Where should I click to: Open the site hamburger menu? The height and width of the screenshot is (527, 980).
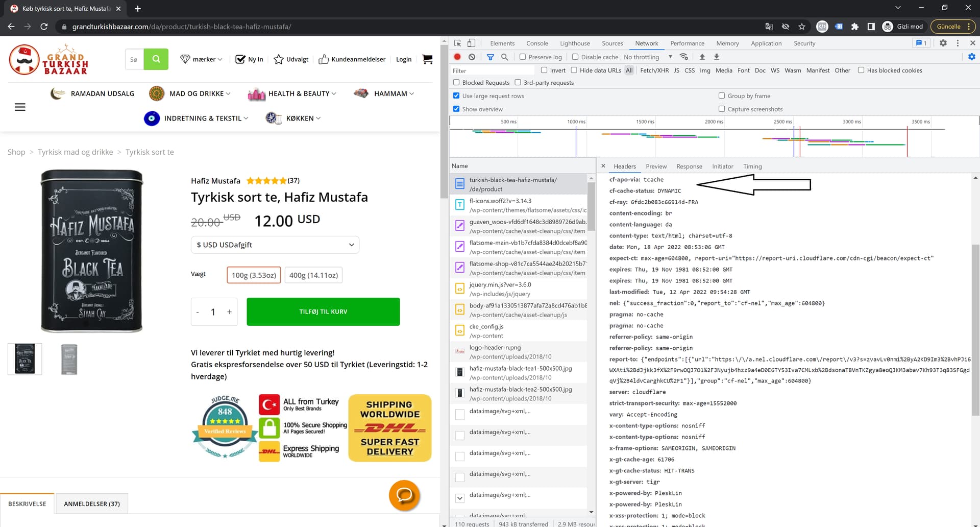(x=20, y=107)
